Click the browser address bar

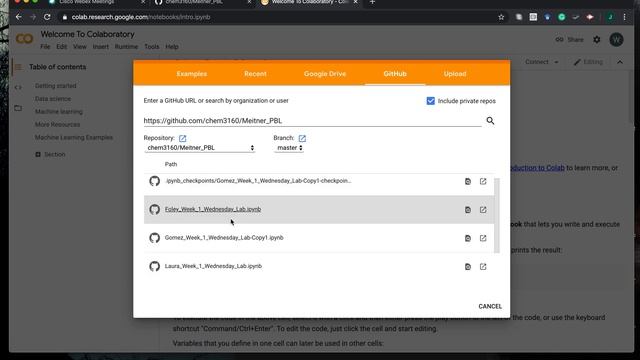278,17
